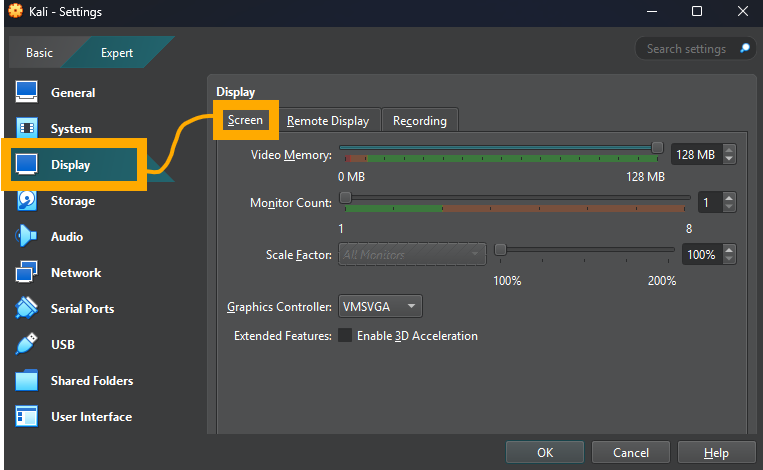
Task: Click the Scale Factor slider handle
Action: 500,250
